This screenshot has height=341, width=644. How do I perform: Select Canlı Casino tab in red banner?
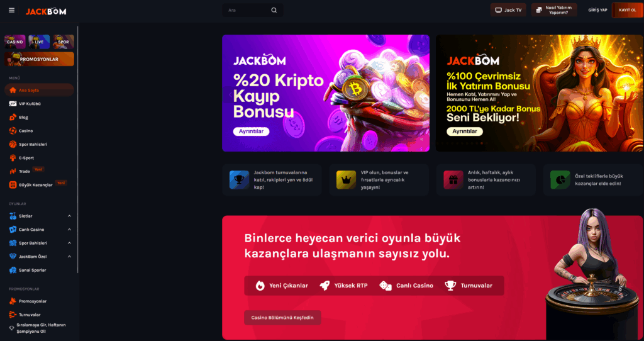pyautogui.click(x=406, y=286)
